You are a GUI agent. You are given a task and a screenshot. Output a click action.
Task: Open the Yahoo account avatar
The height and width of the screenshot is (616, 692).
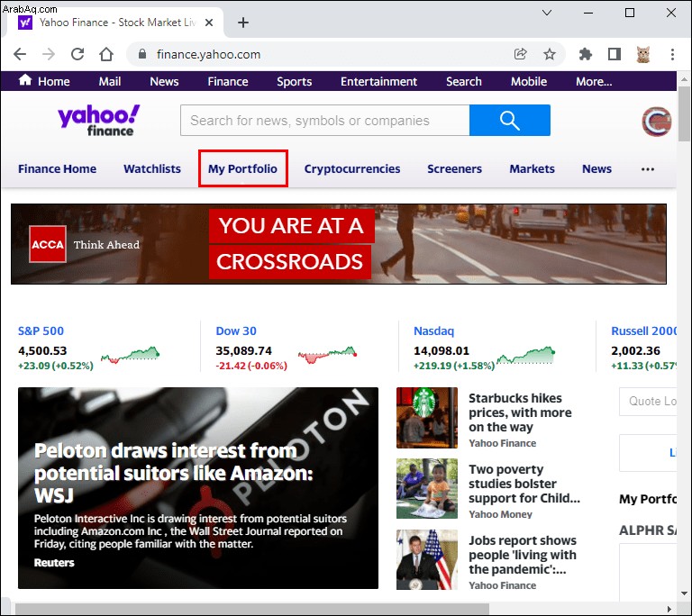coord(656,122)
